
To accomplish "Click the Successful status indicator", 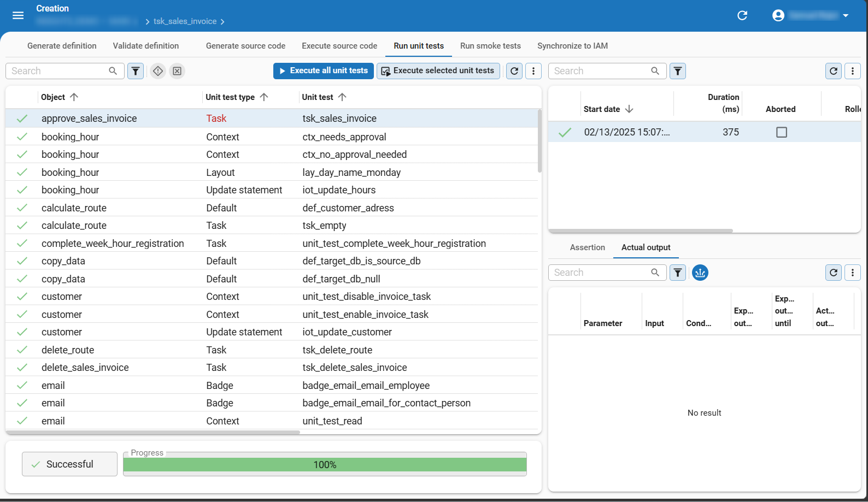I will tap(69, 464).
